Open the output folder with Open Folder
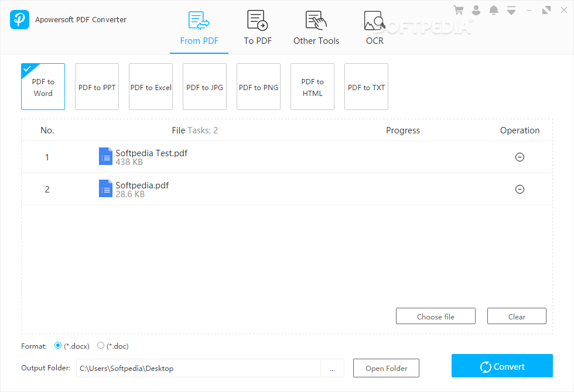 pyautogui.click(x=386, y=368)
